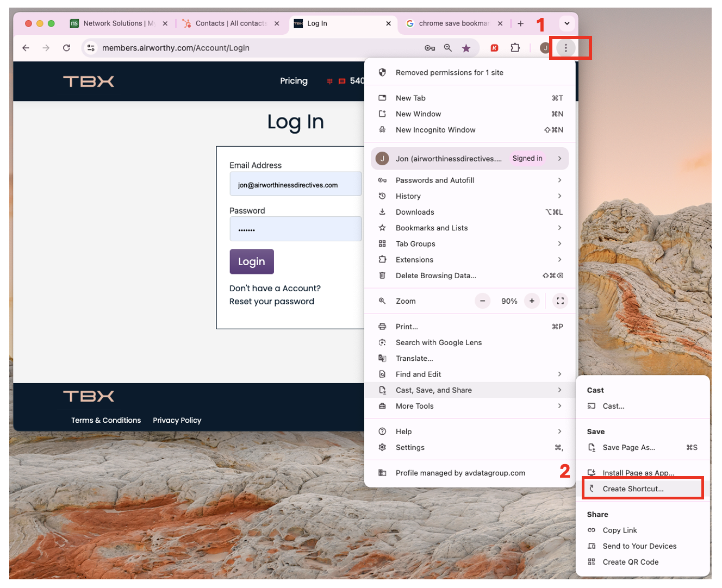Open the Reset your password link
The width and height of the screenshot is (722, 588).
(x=272, y=301)
